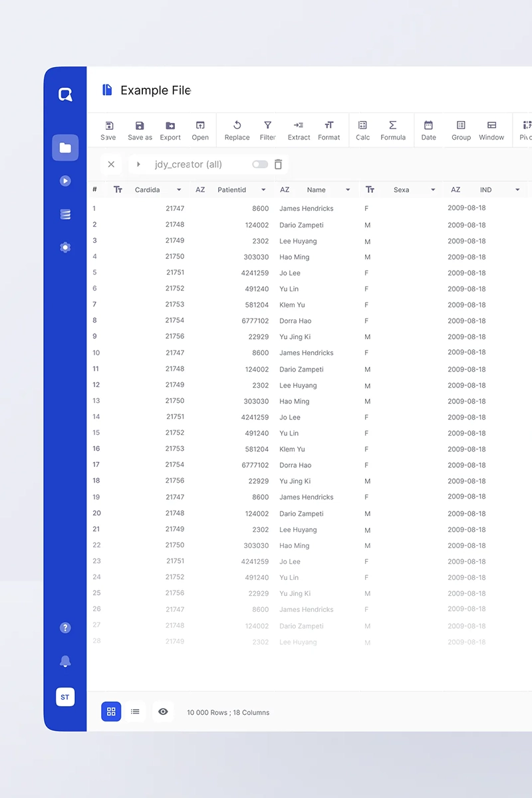
Task: Select Hao Ming in row 4
Action: (x=295, y=257)
